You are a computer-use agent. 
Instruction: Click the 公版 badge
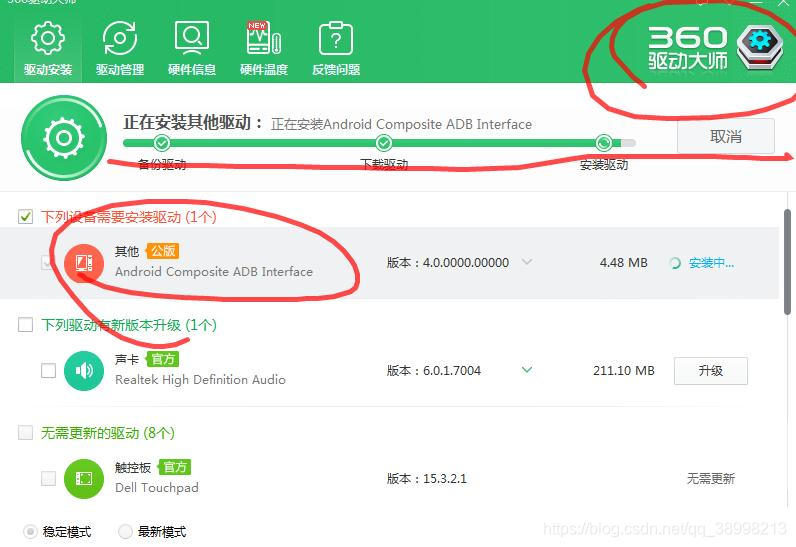(163, 251)
